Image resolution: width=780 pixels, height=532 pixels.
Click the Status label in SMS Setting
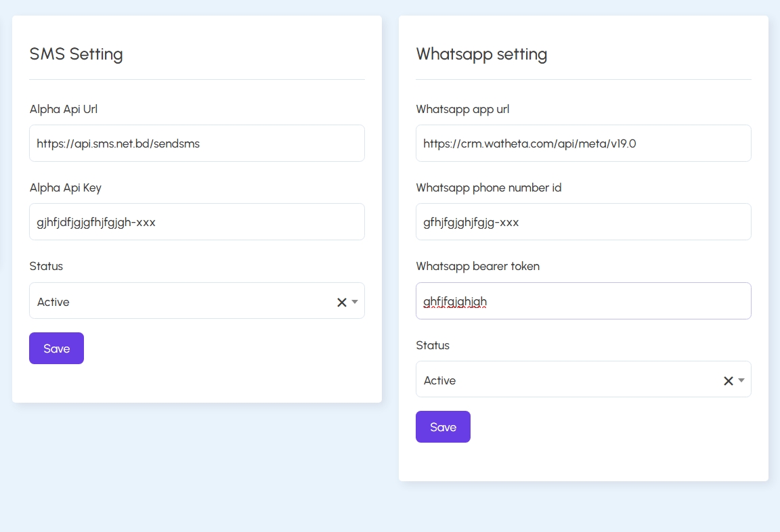coord(46,267)
